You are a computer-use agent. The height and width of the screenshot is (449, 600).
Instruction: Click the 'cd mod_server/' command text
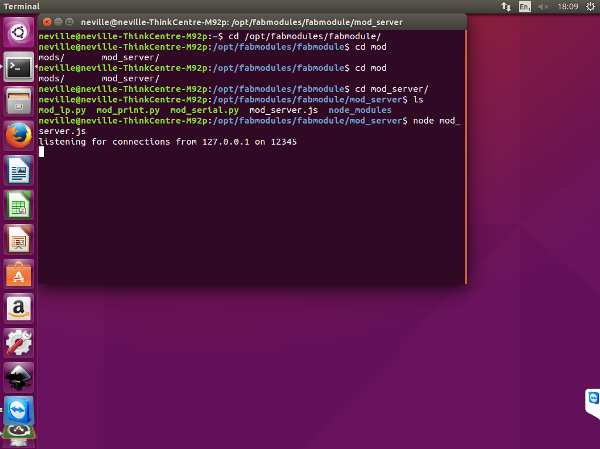click(392, 89)
